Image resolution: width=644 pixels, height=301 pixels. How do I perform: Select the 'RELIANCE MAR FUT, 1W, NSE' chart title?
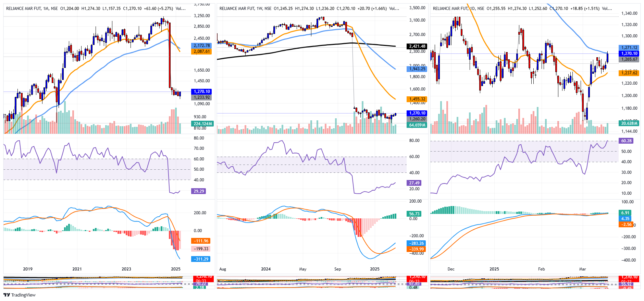pyautogui.click(x=246, y=9)
